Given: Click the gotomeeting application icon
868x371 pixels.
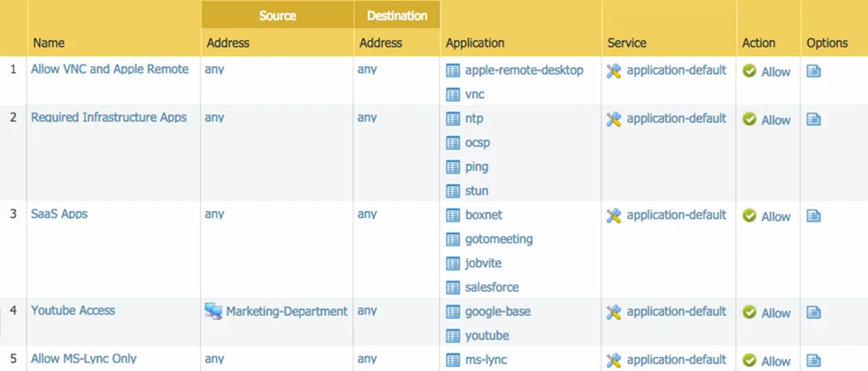Looking at the screenshot, I should pos(453,239).
